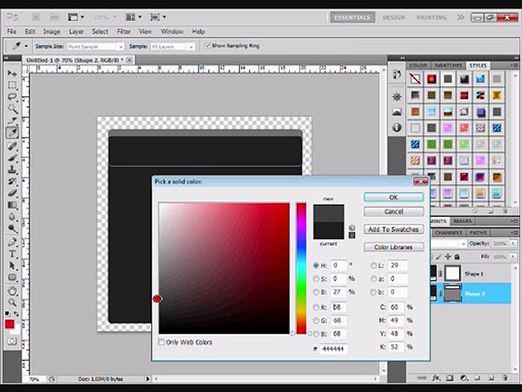The image size is (522, 392).
Task: Open the Filter menu
Action: [x=123, y=32]
